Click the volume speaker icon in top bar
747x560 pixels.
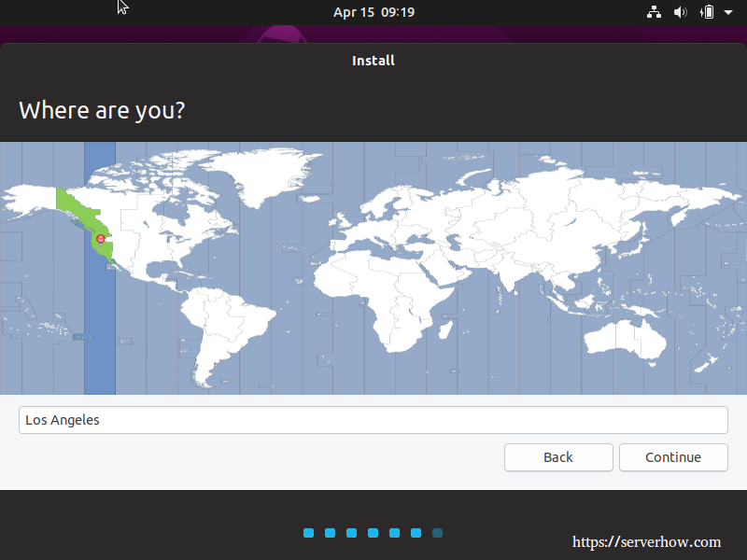pyautogui.click(x=680, y=12)
